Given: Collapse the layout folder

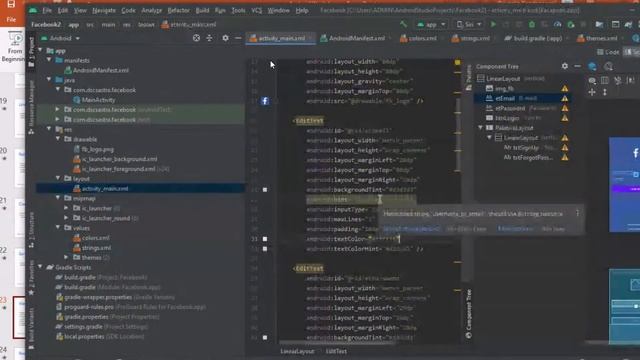Looking at the screenshot, I should (58, 178).
